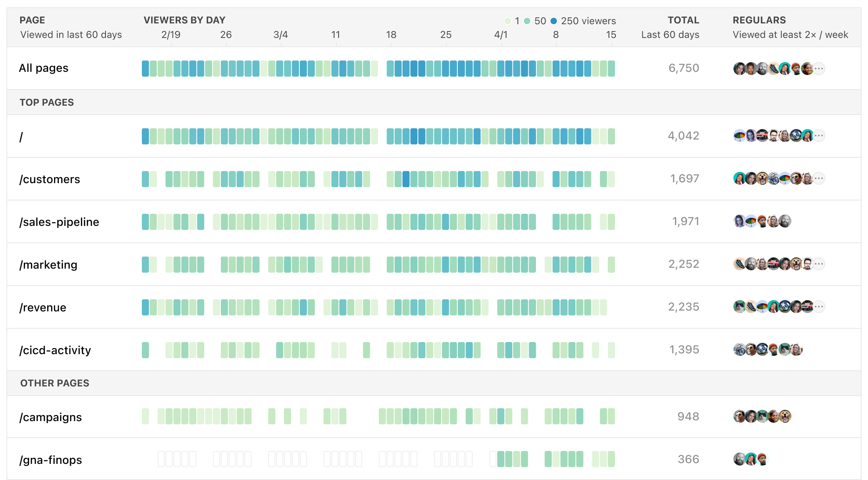Collapse the TOP PAGES section
868x480 pixels.
coord(46,102)
